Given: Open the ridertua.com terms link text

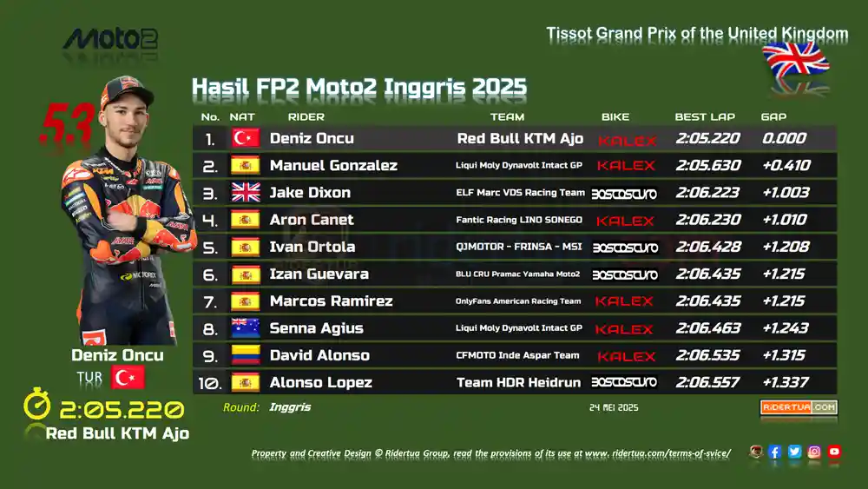Looking at the screenshot, I should coord(658,453).
